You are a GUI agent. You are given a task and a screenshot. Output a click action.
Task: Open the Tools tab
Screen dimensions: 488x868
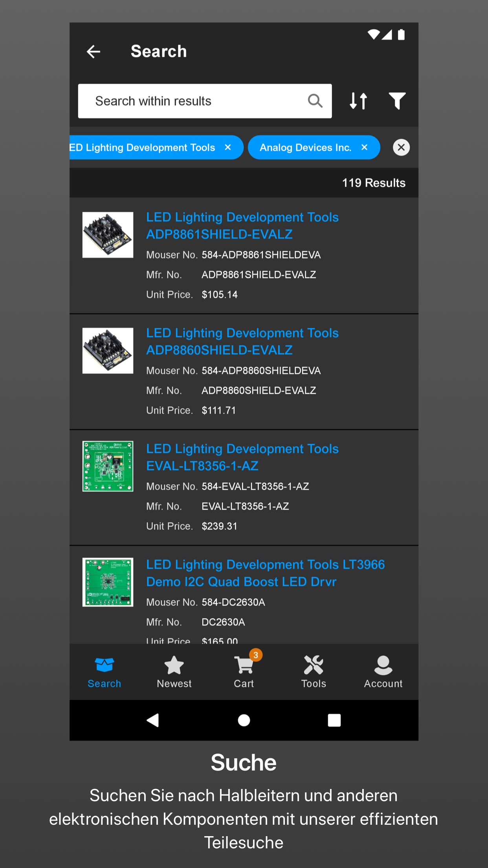[314, 672]
